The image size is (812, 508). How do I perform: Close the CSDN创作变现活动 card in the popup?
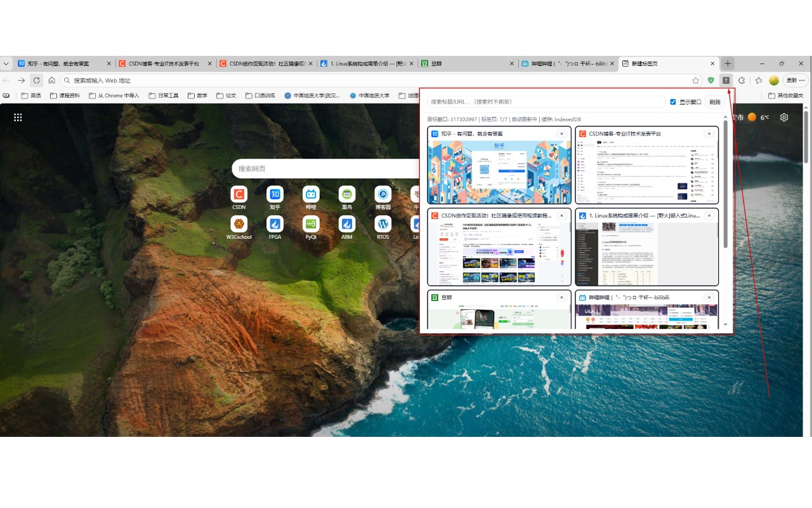coord(561,216)
